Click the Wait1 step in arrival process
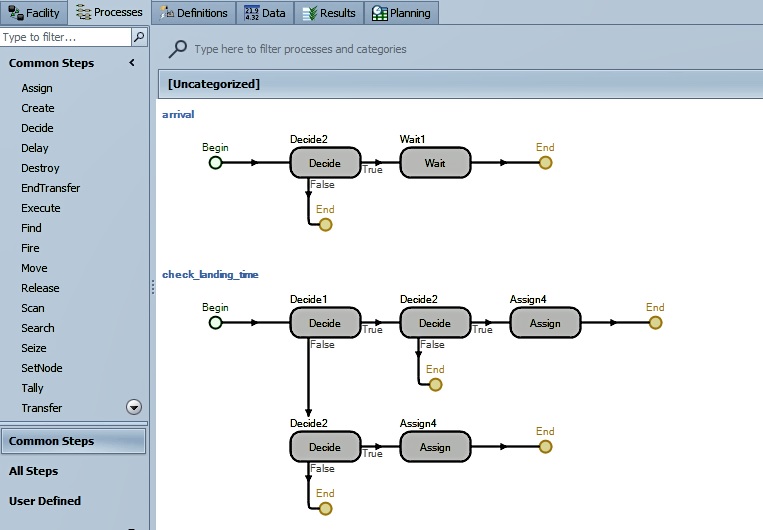 click(435, 163)
